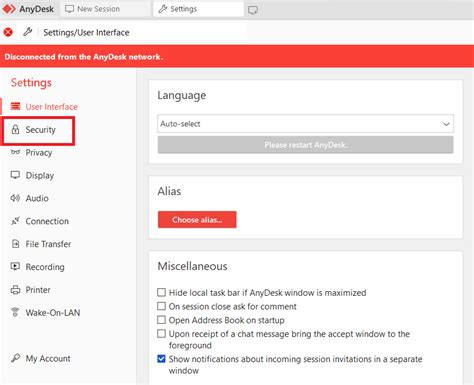
Task: Click the File Transfer document icon
Action: pos(15,244)
